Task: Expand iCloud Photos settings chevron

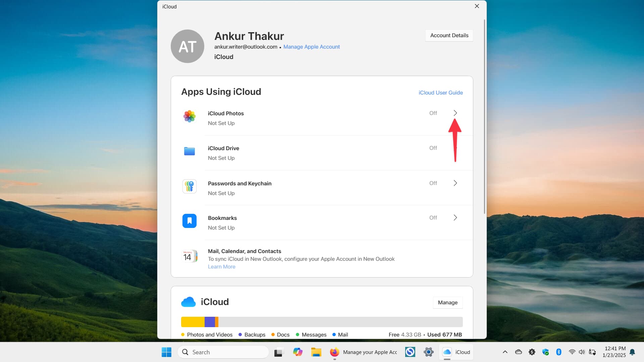Action: 455,113
